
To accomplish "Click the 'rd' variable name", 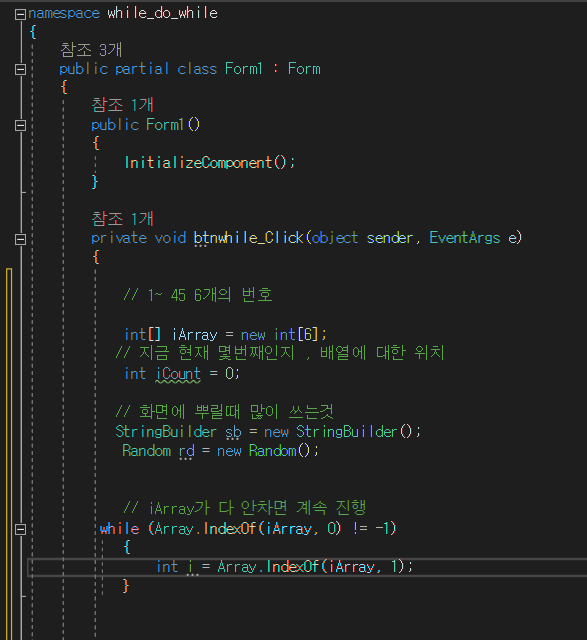I will (187, 451).
